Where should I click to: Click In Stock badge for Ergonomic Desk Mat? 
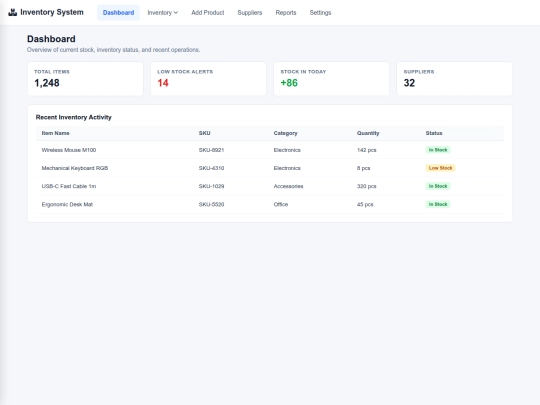point(438,204)
